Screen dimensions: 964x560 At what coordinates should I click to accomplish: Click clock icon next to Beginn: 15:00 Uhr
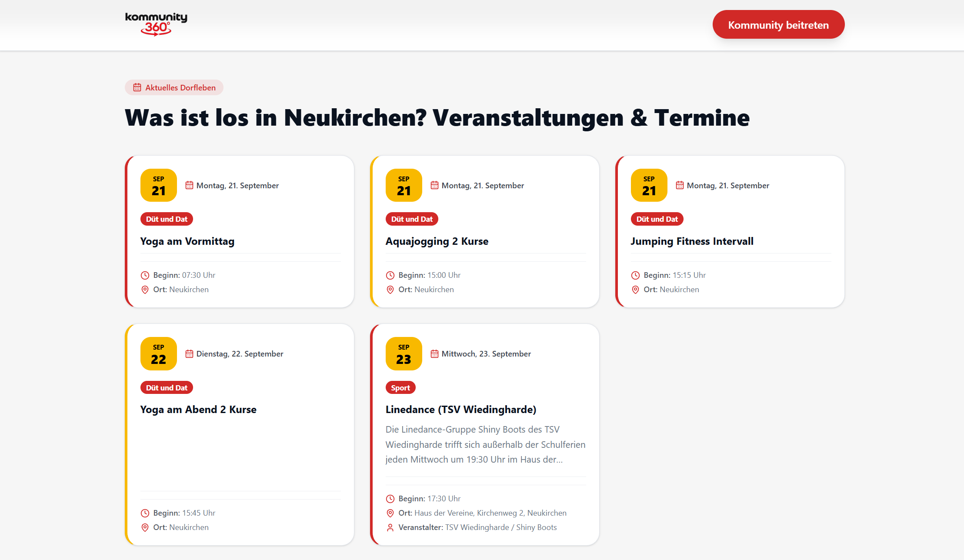pyautogui.click(x=390, y=275)
